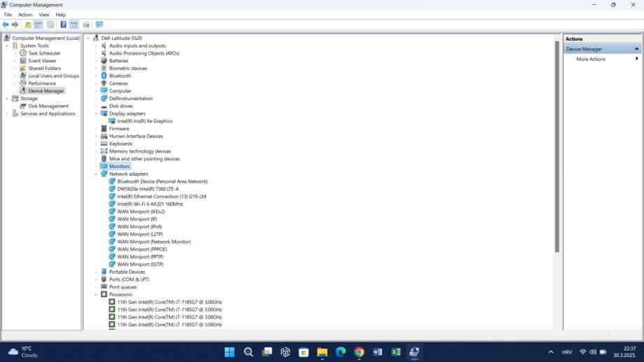Expand the Services and Applications node
Viewport: 644px width, 362px height.
tap(7, 113)
